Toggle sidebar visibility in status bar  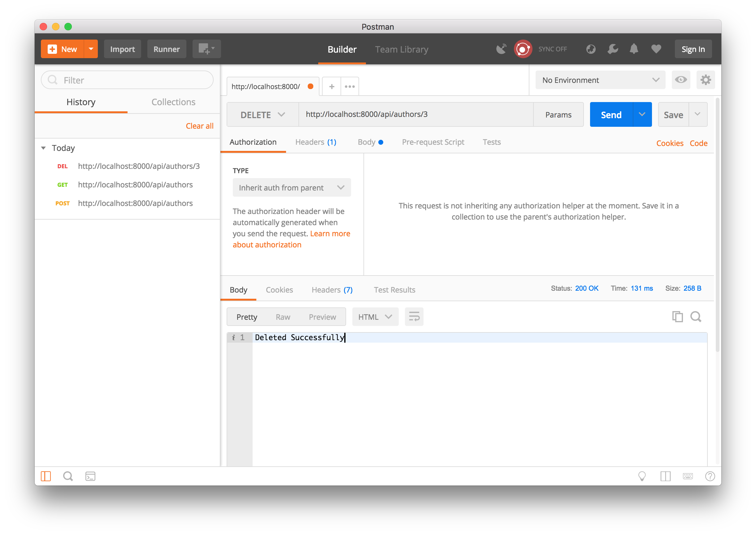point(46,476)
